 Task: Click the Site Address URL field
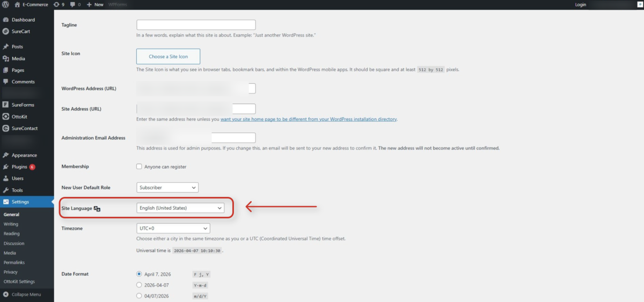[196, 109]
